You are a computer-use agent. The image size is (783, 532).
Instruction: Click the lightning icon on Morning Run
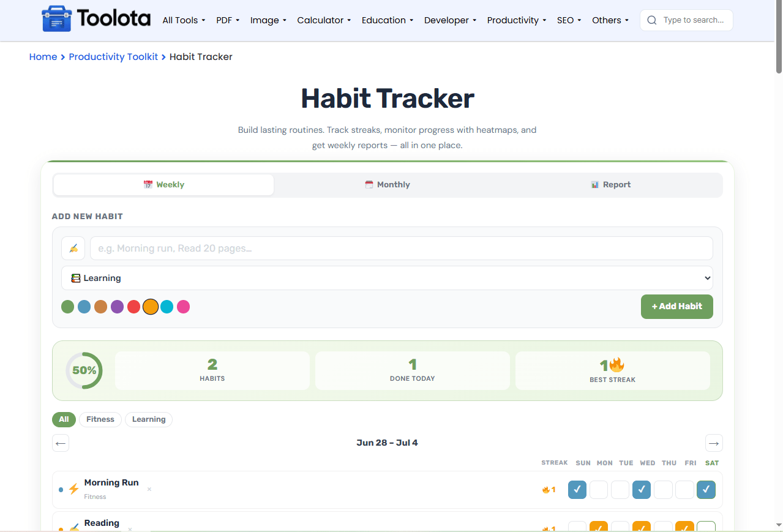point(73,489)
